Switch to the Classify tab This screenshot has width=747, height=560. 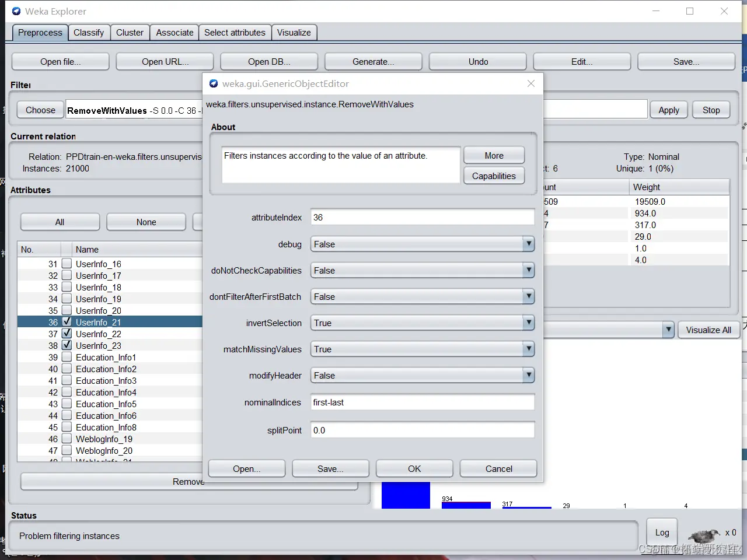point(89,33)
